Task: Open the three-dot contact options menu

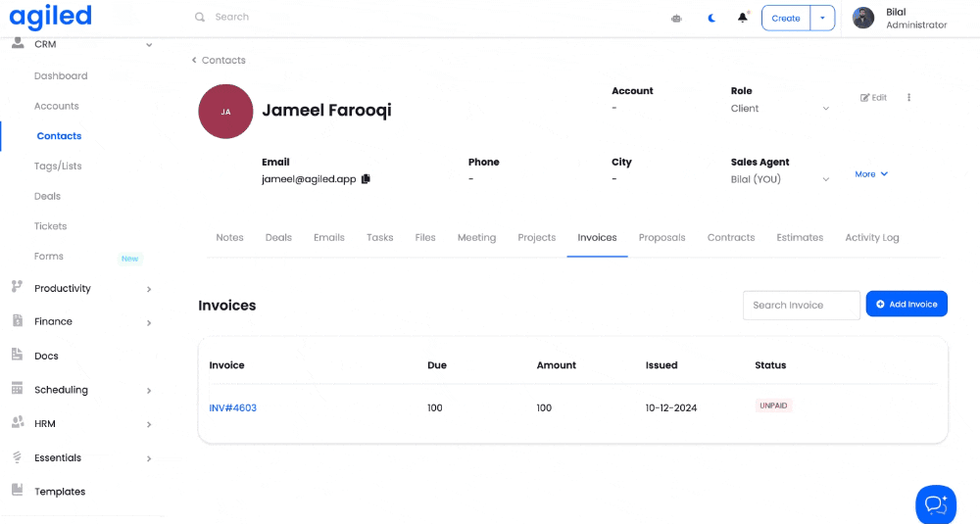Action: pos(909,98)
